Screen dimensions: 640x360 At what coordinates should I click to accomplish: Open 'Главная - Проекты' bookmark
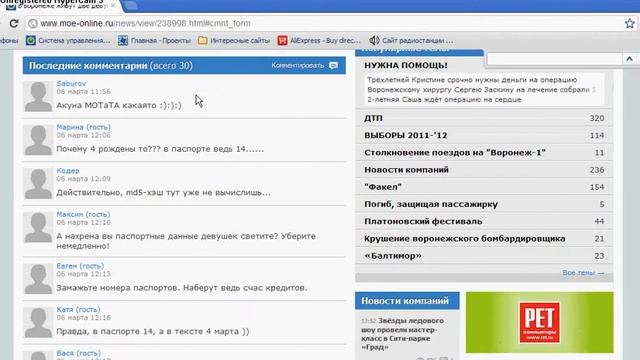154,40
